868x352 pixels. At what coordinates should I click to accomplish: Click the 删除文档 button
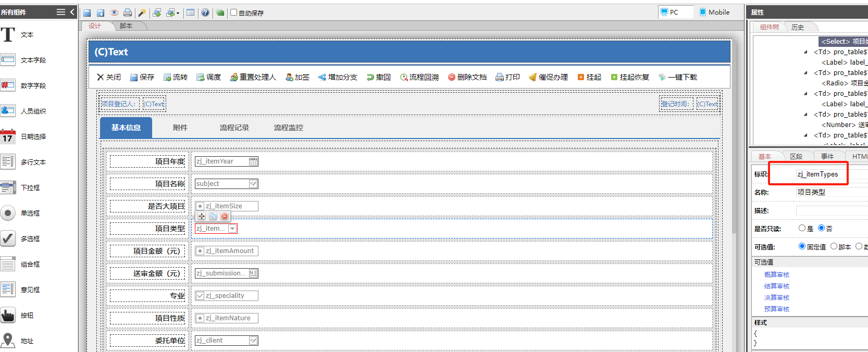tap(467, 77)
